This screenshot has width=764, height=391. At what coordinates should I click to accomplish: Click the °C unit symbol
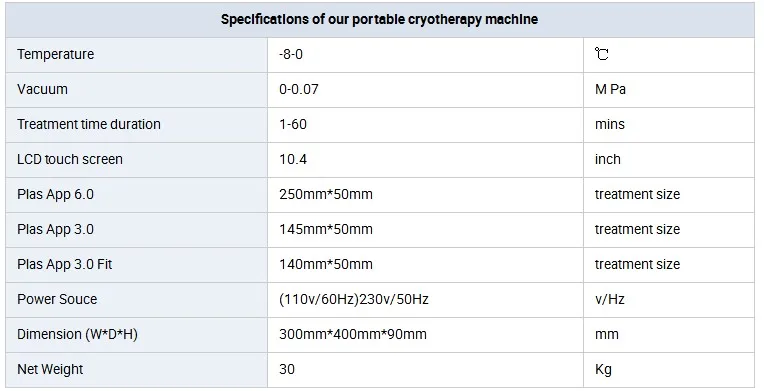602,54
